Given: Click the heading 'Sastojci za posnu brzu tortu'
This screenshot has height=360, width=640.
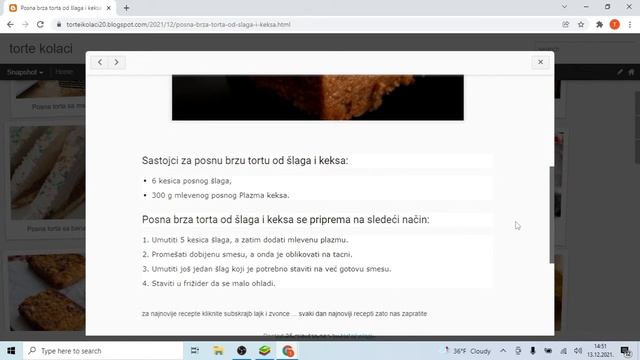Looking at the screenshot, I should point(245,161).
